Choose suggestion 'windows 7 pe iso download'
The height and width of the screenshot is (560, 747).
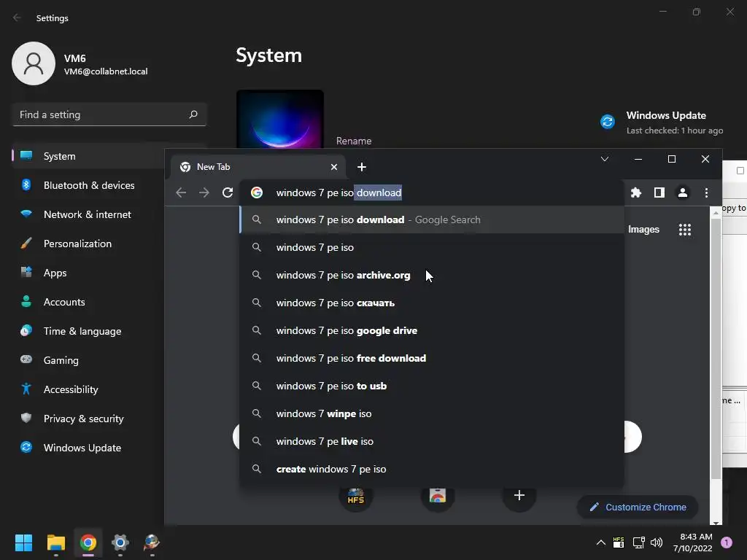(432, 219)
